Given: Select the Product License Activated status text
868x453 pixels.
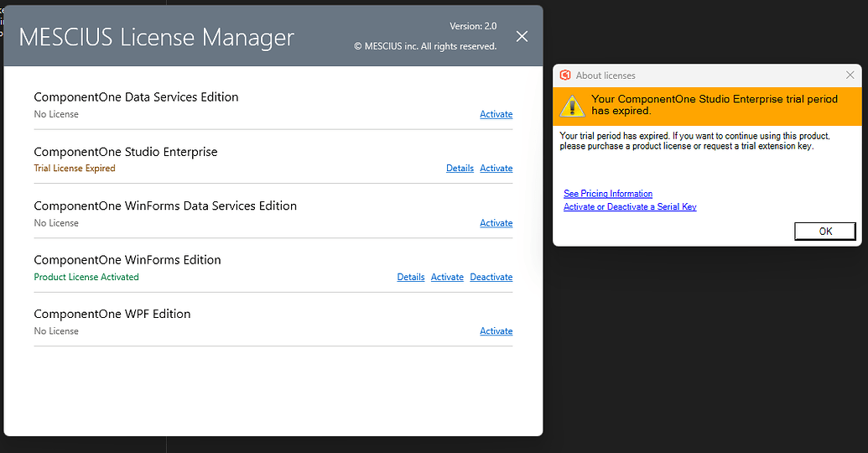Looking at the screenshot, I should click(86, 277).
